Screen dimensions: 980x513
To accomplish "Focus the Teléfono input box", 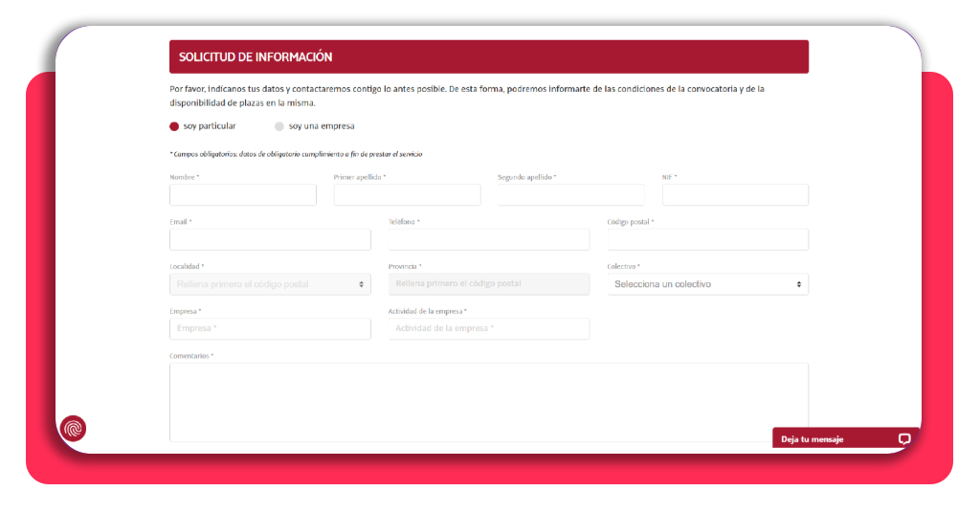I will pos(489,239).
